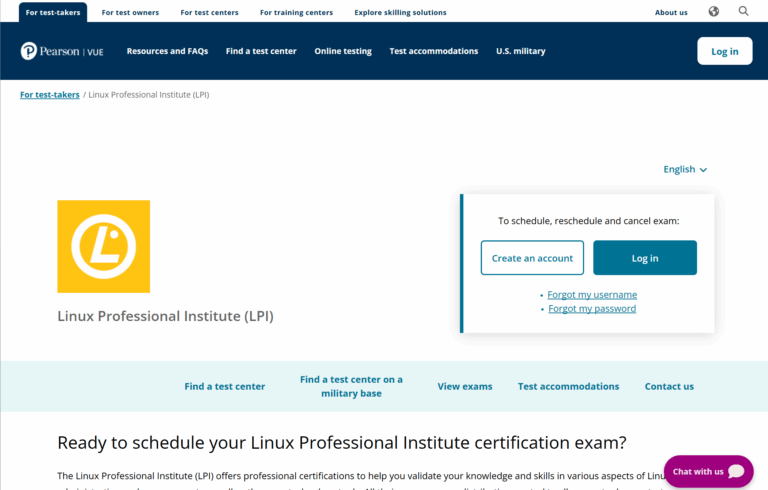Open the globe language selector icon

pyautogui.click(x=714, y=11)
